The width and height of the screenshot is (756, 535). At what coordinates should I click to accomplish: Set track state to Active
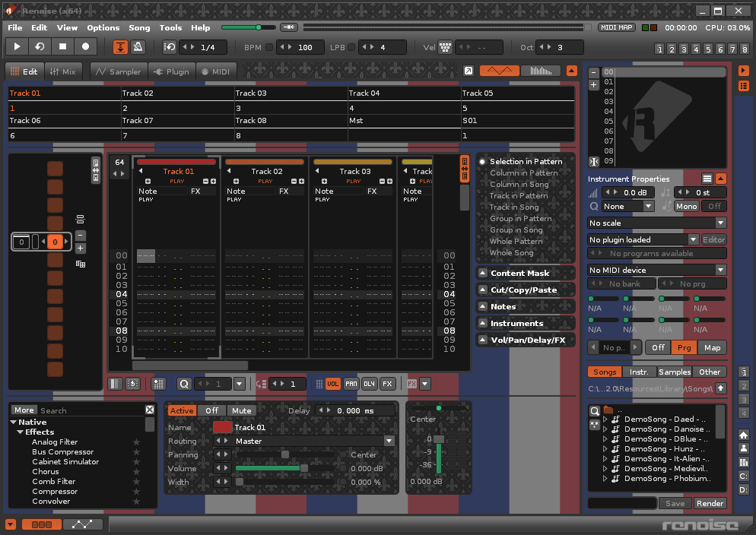(x=182, y=411)
